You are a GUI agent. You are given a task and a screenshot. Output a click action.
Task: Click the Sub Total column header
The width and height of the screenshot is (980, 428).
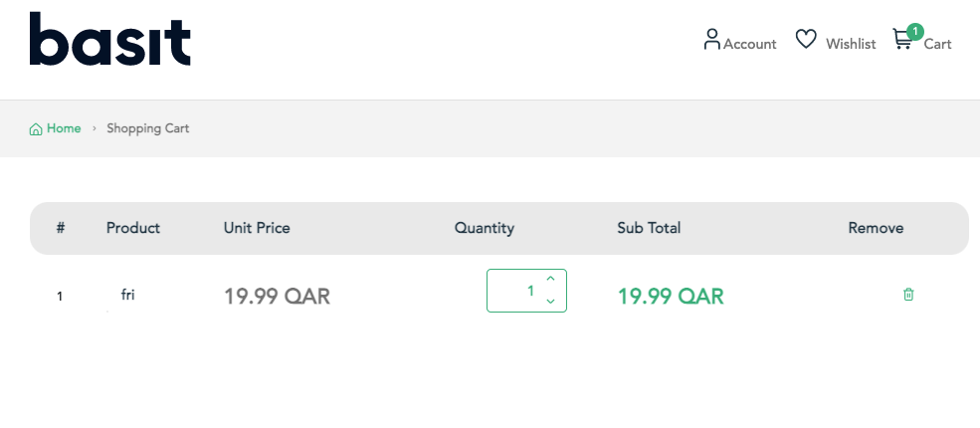tap(649, 228)
